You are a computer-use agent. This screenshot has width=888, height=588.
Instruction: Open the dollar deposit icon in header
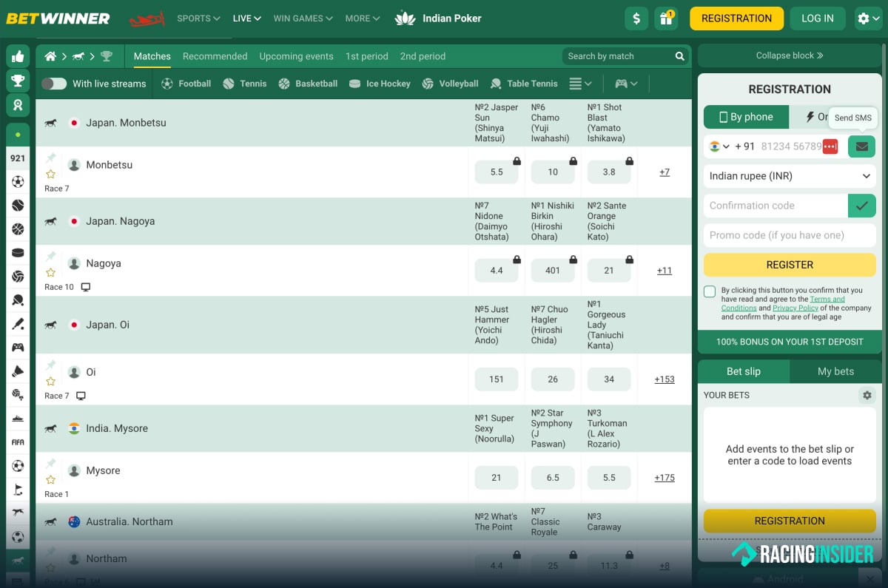coord(636,18)
